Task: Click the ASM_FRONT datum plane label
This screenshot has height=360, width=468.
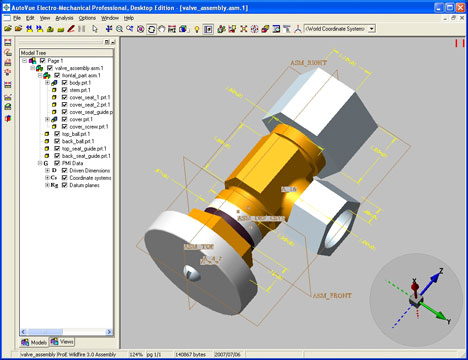Action: click(332, 296)
